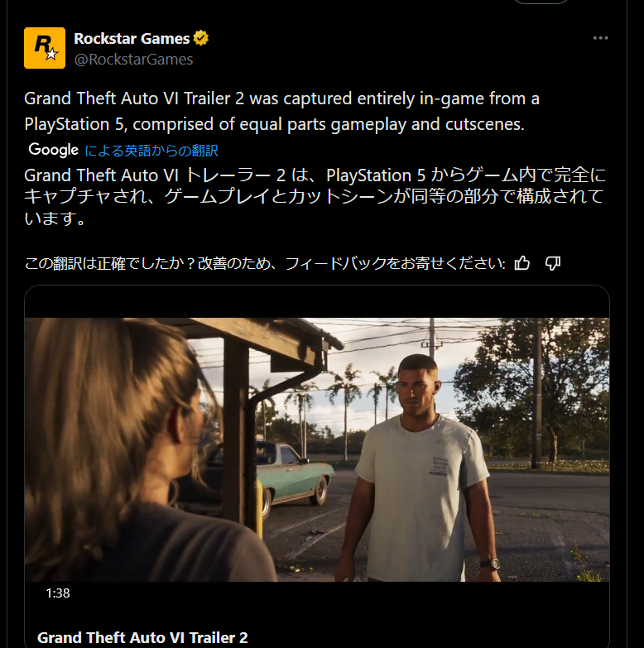Give thumbs up to the translation
The width and height of the screenshot is (644, 648).
[522, 263]
